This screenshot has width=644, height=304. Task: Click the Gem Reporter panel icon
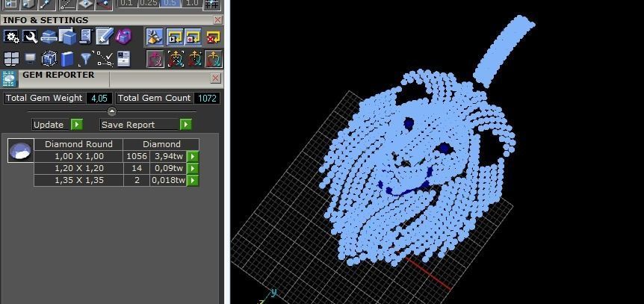[9, 78]
